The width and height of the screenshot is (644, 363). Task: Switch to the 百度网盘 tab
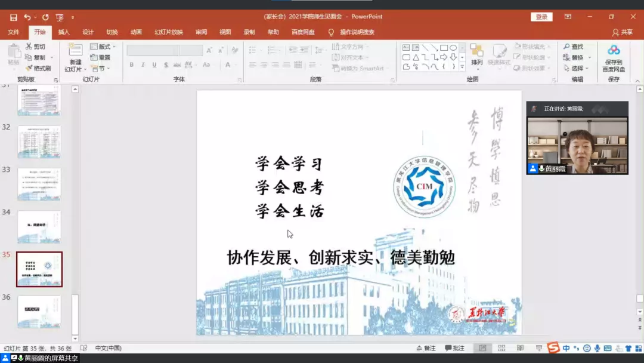point(303,32)
